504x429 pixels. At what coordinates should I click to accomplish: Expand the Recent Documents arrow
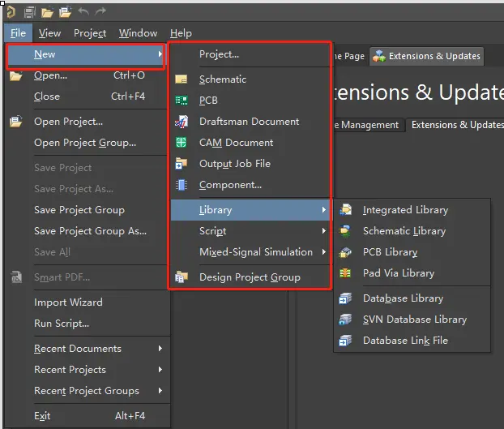coord(160,348)
